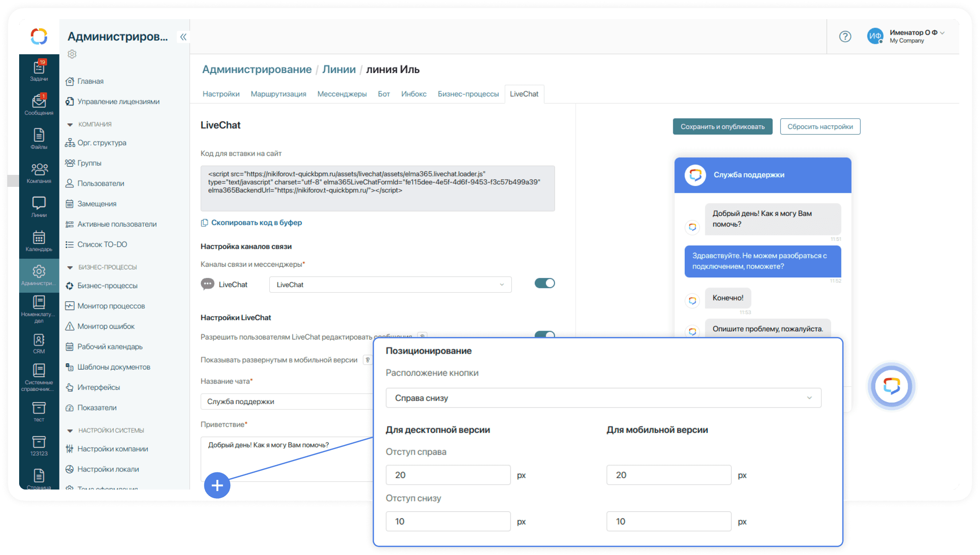Open Tasks (Задачи) in left rail
Image resolution: width=980 pixels, height=555 pixels.
tap(39, 70)
